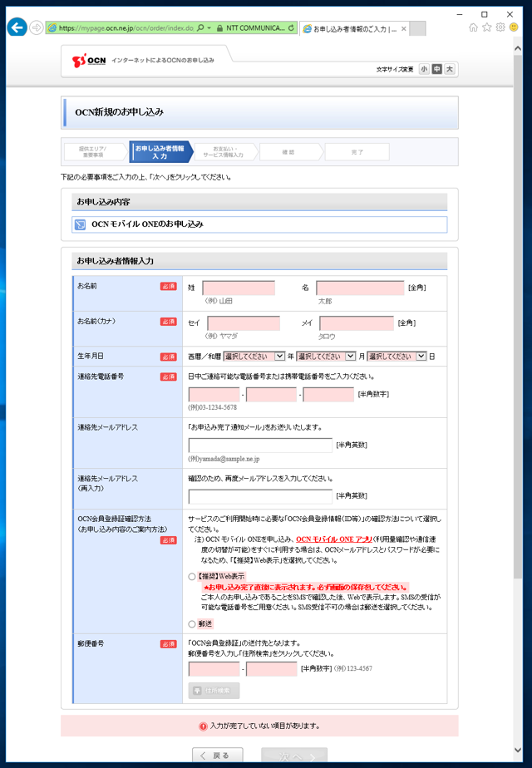
Task: Click the 戻る back button
Action: pos(218,756)
